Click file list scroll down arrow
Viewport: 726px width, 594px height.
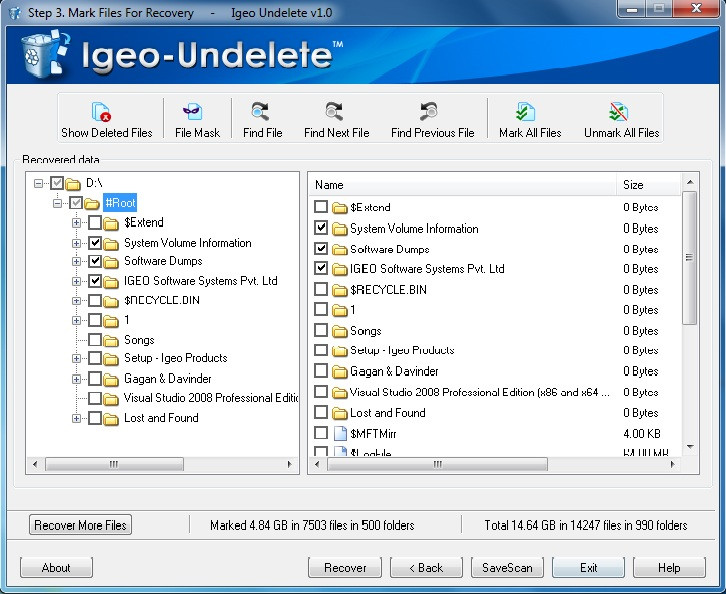pos(690,447)
